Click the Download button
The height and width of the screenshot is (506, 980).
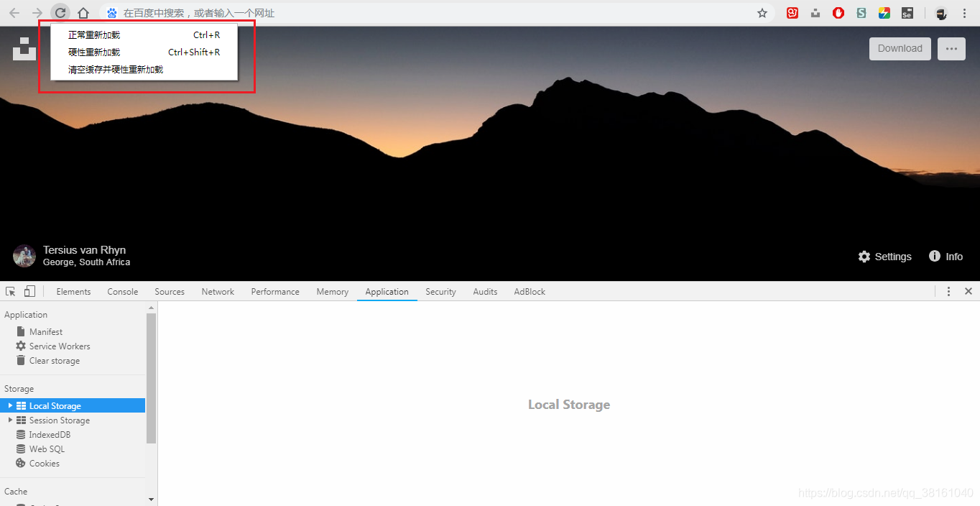pos(900,49)
